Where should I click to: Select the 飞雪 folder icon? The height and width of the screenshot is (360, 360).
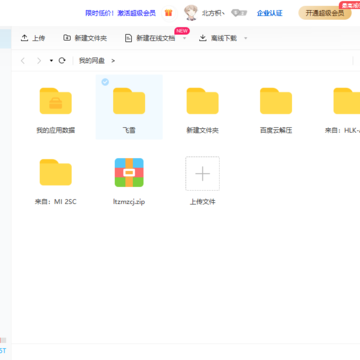pos(129,101)
